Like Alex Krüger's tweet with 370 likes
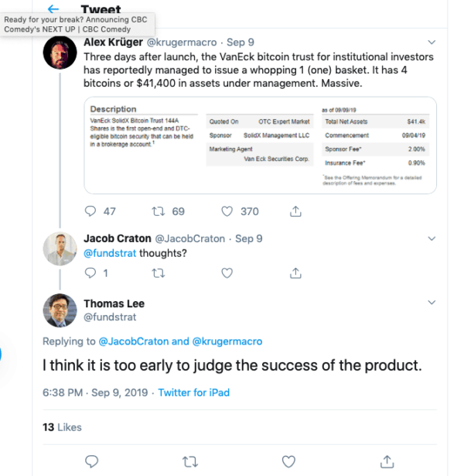 [x=227, y=211]
